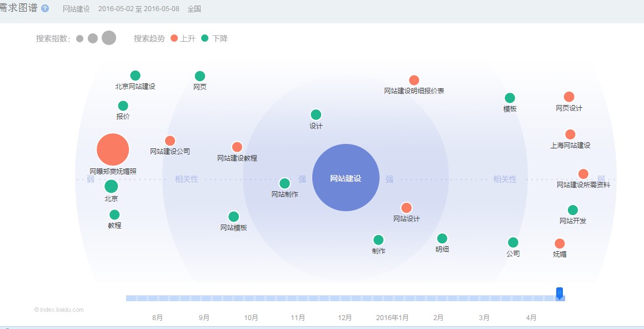Click the 设计 green keyword dot
This screenshot has width=644, height=329.
[x=316, y=114]
